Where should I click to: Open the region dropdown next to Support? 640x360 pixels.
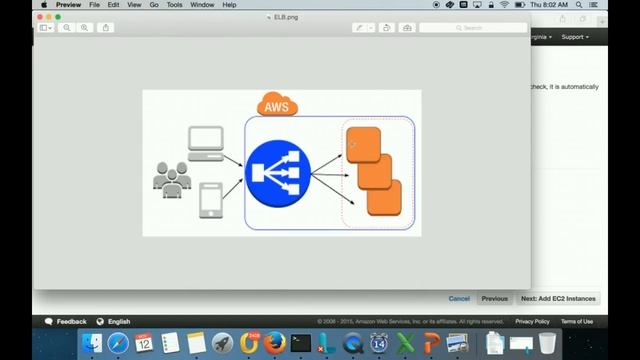click(542, 37)
